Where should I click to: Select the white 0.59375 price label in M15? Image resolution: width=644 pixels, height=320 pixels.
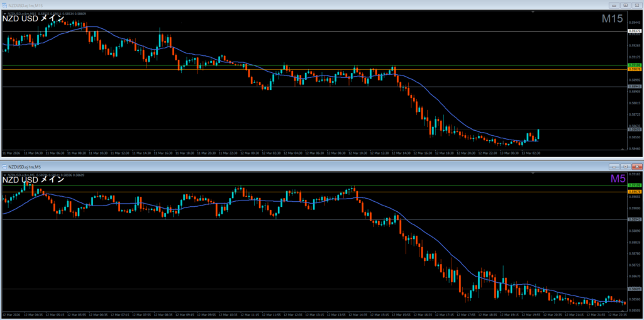(635, 31)
